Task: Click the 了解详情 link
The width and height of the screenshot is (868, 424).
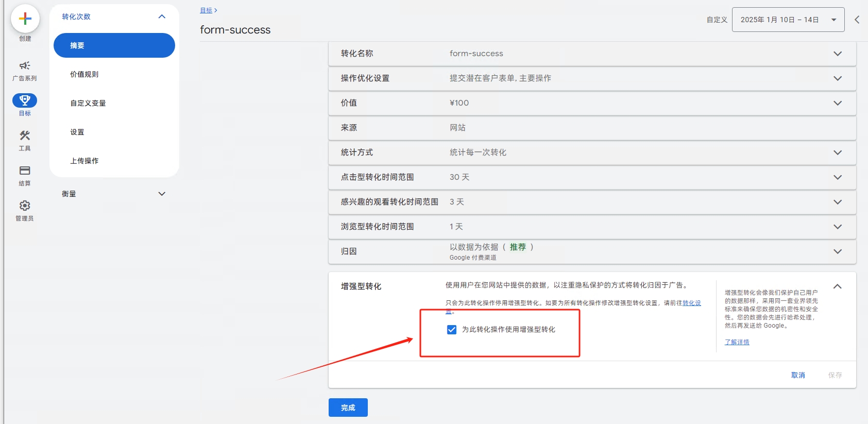Action: 737,342
